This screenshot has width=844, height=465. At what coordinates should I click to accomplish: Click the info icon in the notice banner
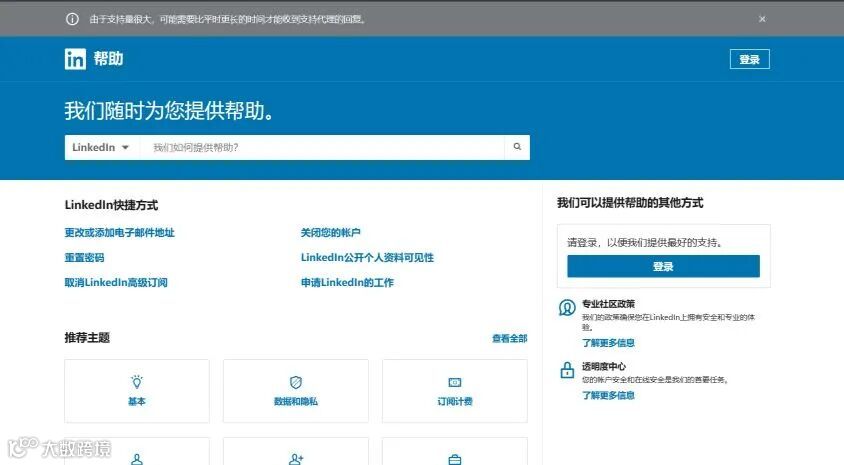(x=72, y=19)
